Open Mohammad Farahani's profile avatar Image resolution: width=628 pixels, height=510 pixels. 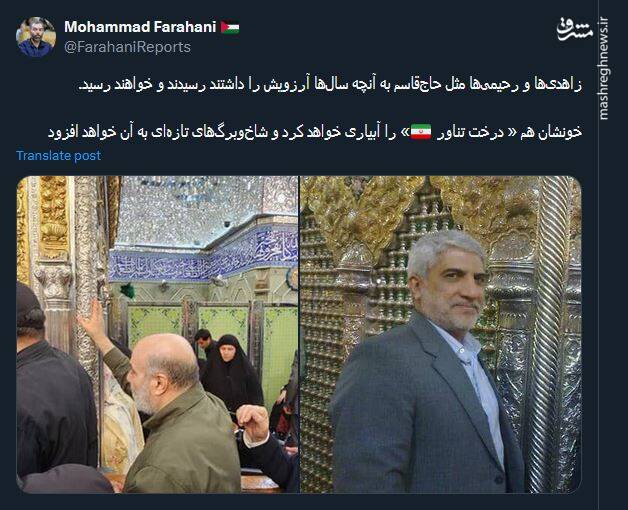coord(36,37)
